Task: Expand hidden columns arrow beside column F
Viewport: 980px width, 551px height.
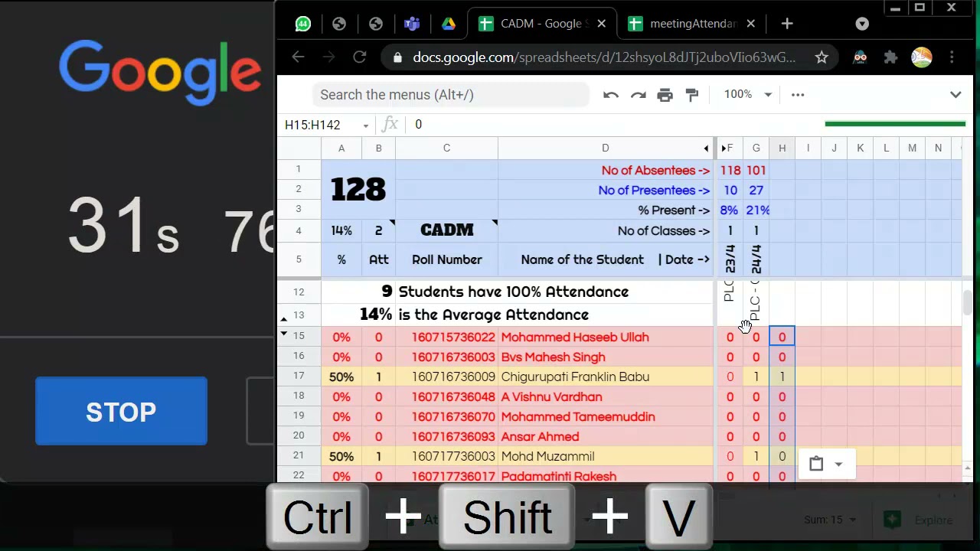Action: 724,148
